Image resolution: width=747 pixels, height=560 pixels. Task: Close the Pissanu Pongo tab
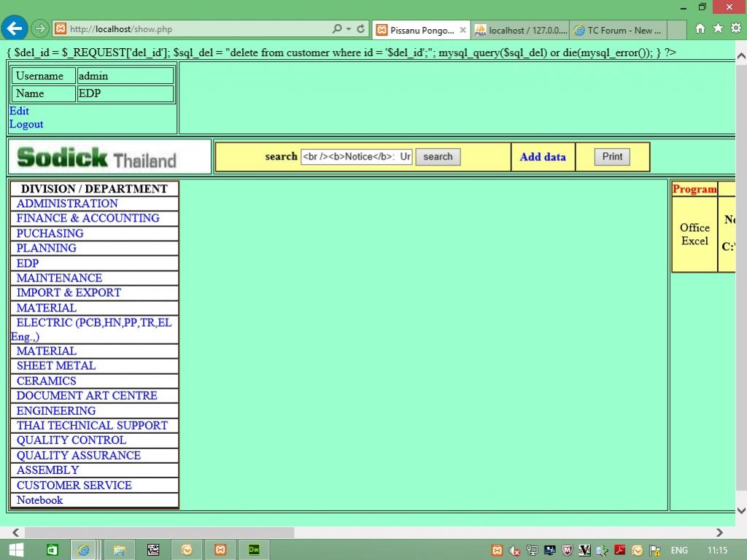pyautogui.click(x=462, y=30)
